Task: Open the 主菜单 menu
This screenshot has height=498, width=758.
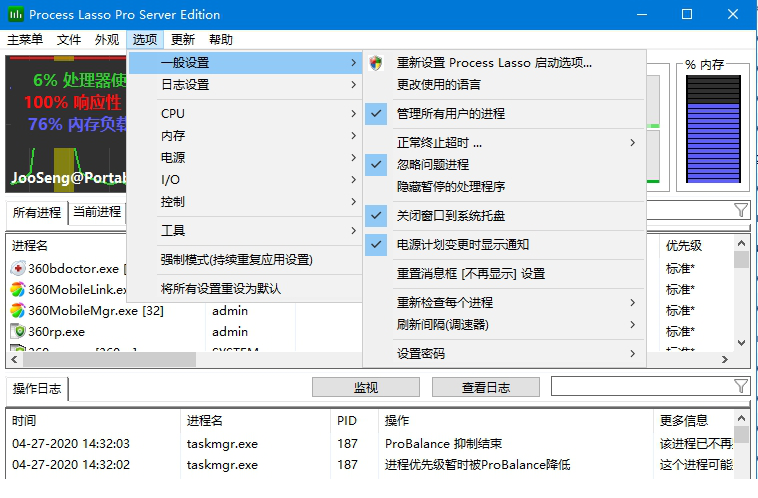Action: [25, 40]
